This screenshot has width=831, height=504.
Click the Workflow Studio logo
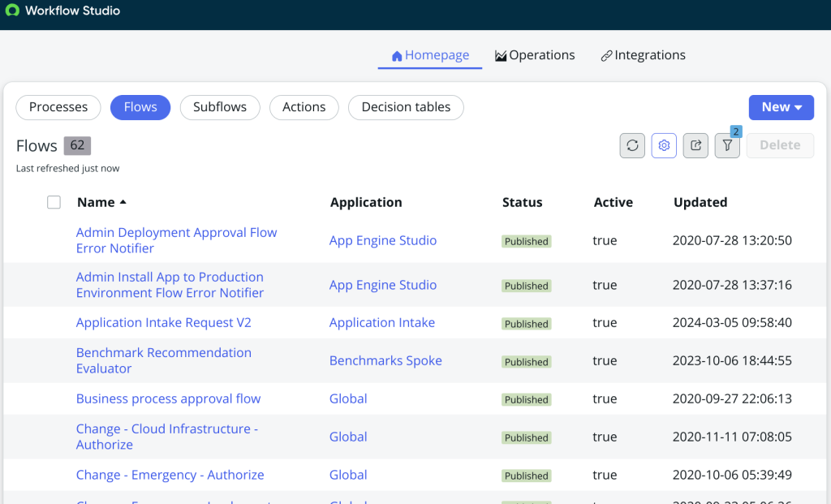(x=12, y=10)
